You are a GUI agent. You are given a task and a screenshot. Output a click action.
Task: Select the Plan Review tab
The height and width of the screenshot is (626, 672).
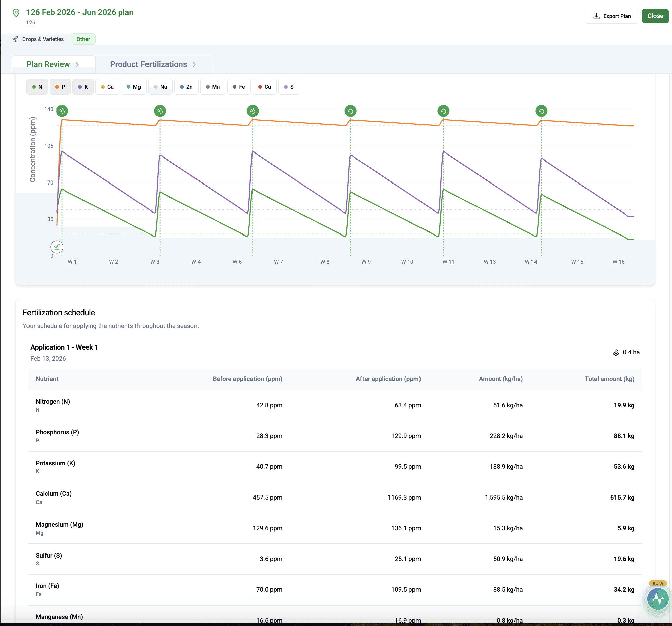pyautogui.click(x=48, y=64)
